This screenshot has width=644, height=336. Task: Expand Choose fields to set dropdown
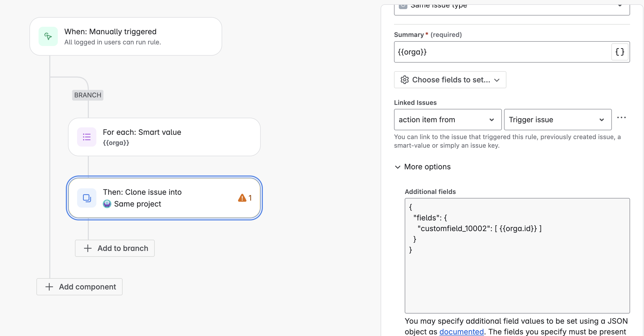coord(450,80)
